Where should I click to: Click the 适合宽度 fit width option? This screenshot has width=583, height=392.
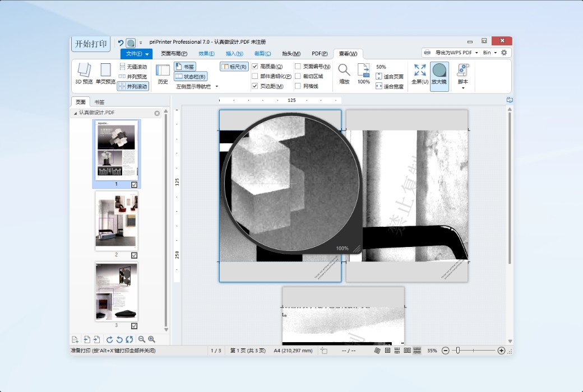(390, 86)
